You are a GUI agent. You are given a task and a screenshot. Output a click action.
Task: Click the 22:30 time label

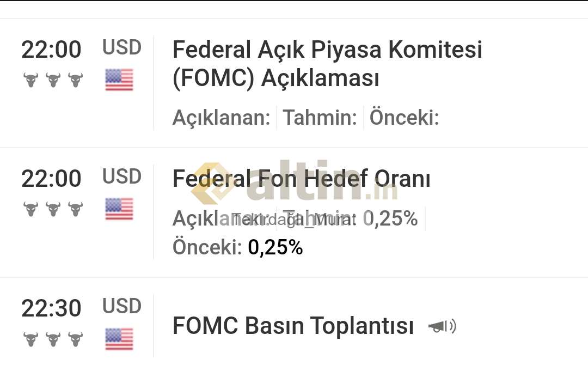[x=51, y=308]
